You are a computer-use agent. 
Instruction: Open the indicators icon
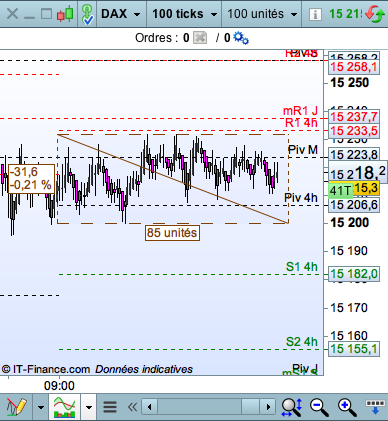[65, 407]
